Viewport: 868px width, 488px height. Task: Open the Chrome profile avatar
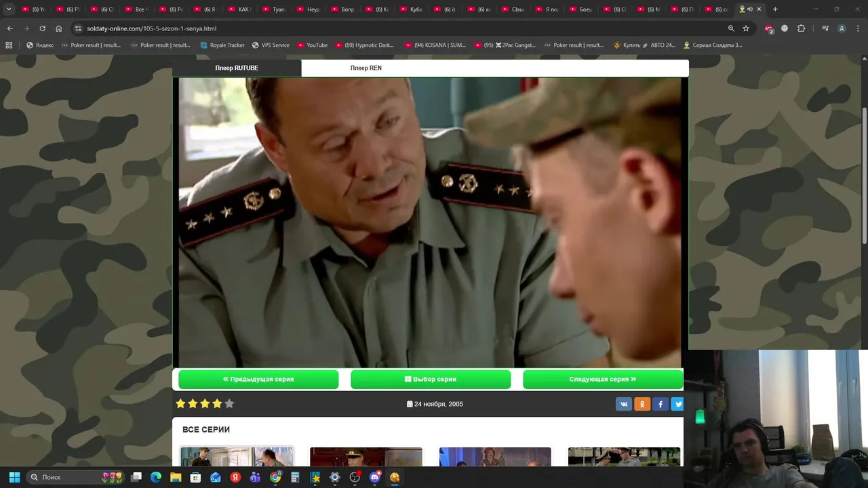(x=842, y=28)
